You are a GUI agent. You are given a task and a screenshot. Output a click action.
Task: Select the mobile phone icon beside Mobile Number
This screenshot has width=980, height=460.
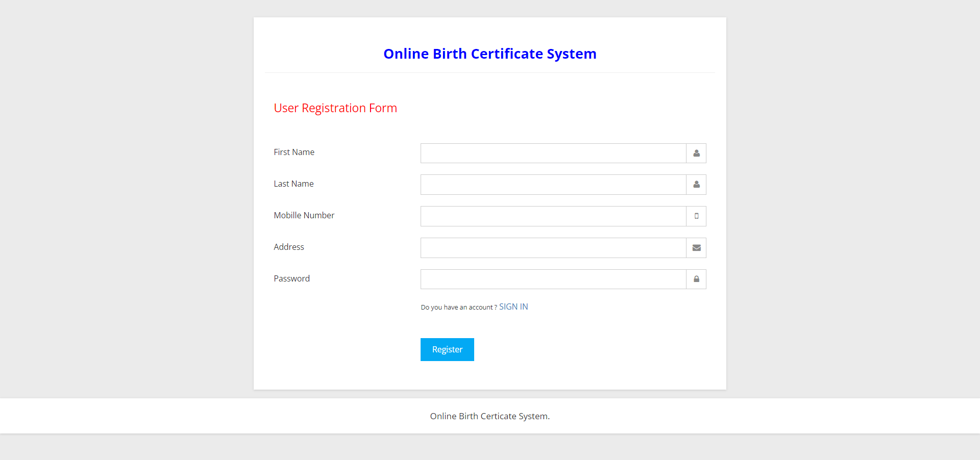coord(696,216)
